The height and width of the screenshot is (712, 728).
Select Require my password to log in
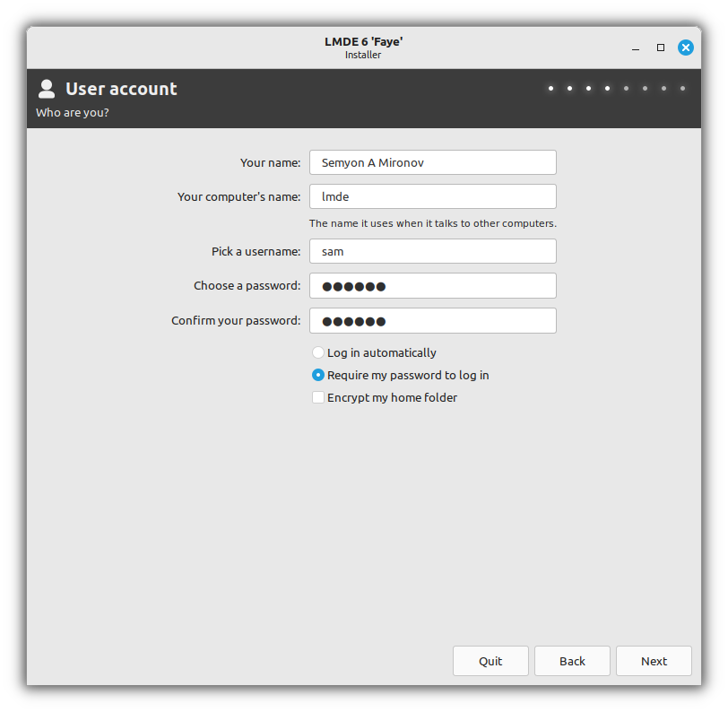(318, 375)
